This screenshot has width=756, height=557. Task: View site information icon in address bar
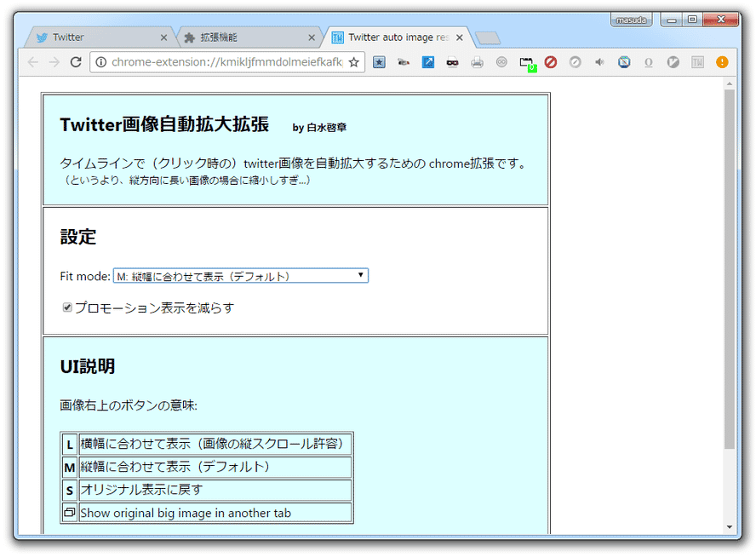click(x=100, y=61)
